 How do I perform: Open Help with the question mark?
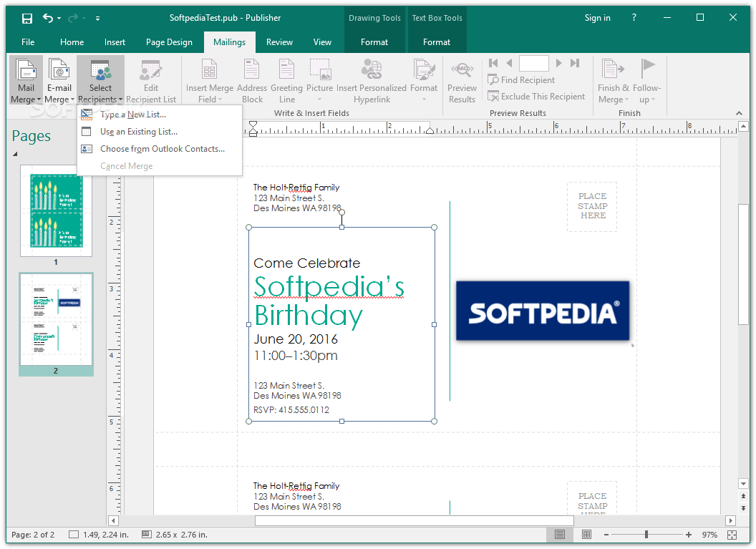coord(634,18)
